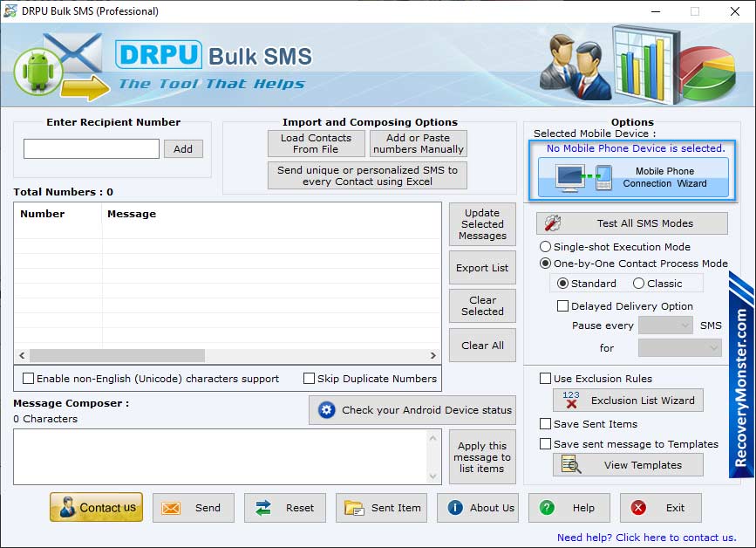Click Update Selected Messages button

click(x=482, y=224)
